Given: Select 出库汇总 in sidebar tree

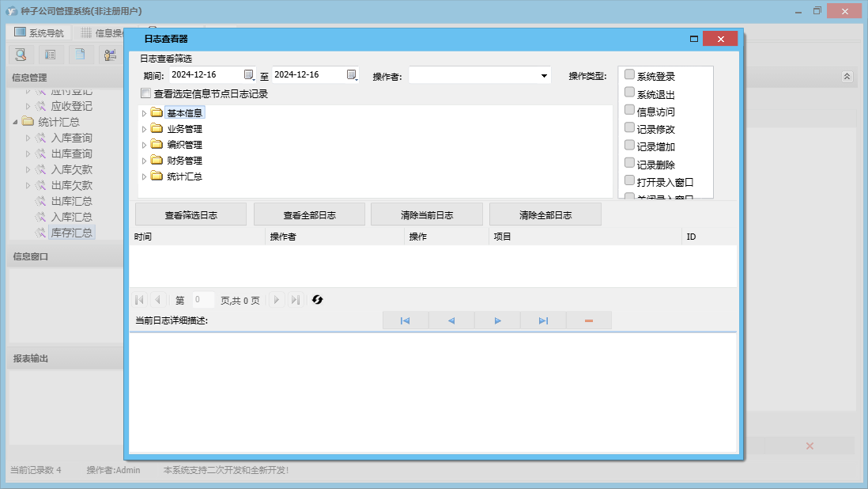Looking at the screenshot, I should [x=71, y=201].
